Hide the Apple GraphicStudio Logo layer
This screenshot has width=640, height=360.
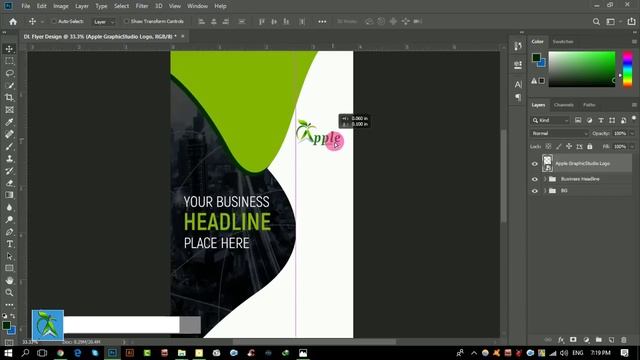(x=535, y=164)
